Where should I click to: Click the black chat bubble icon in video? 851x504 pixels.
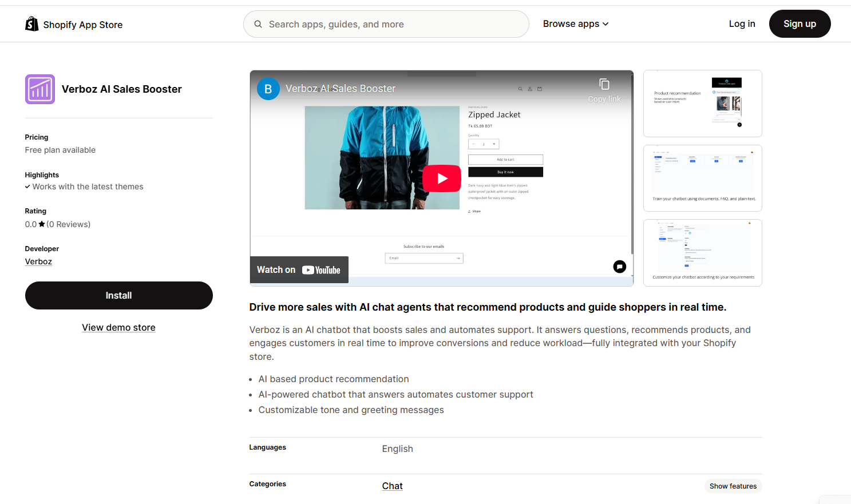(619, 267)
